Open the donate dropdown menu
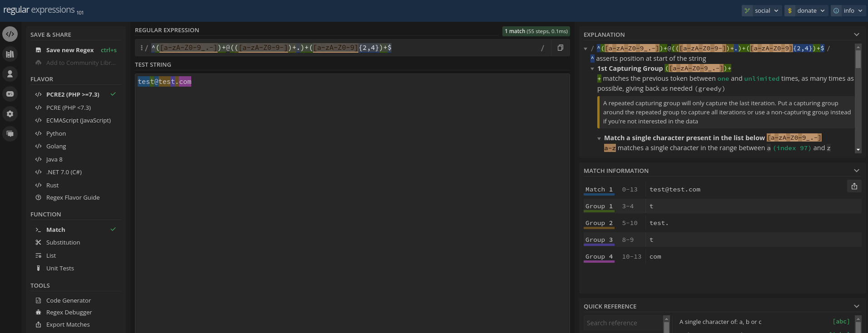The image size is (868, 333). tap(806, 10)
